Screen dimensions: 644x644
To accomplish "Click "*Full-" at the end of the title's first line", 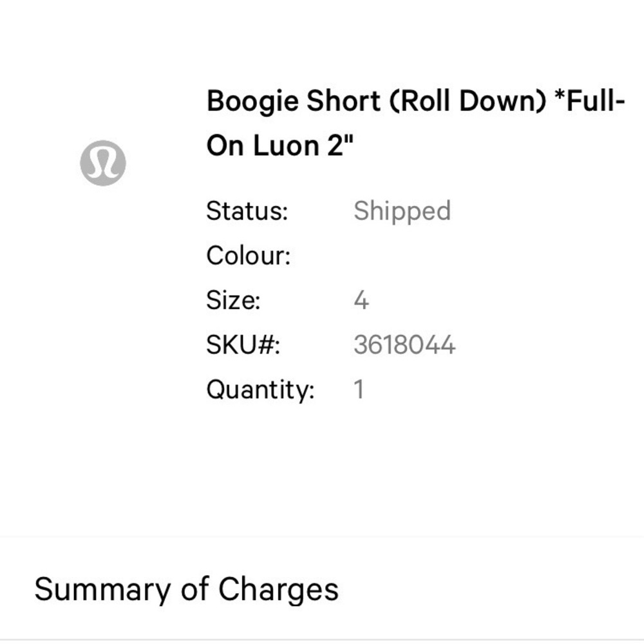I will pyautogui.click(x=591, y=102).
